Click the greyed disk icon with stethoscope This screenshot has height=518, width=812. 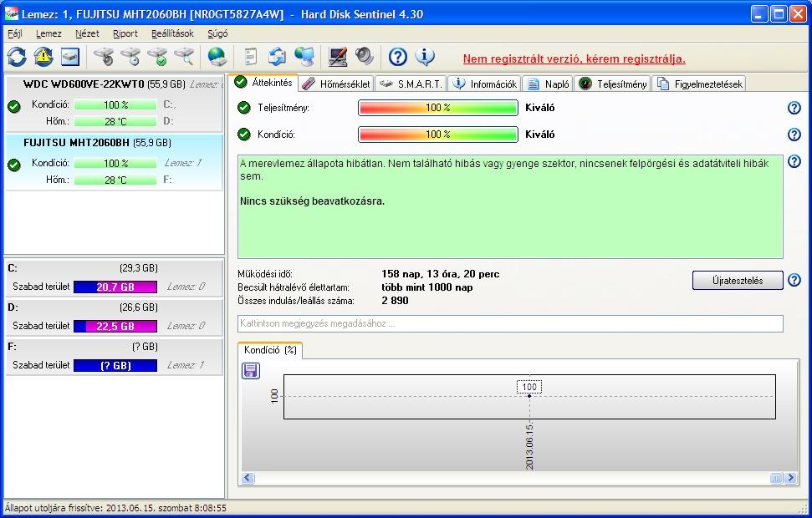(x=104, y=57)
